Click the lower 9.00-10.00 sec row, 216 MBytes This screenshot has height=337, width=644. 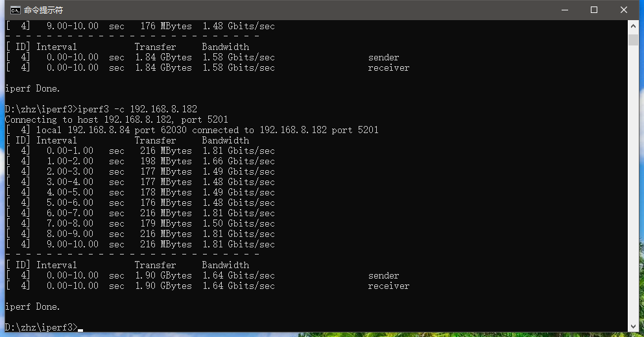click(x=140, y=244)
